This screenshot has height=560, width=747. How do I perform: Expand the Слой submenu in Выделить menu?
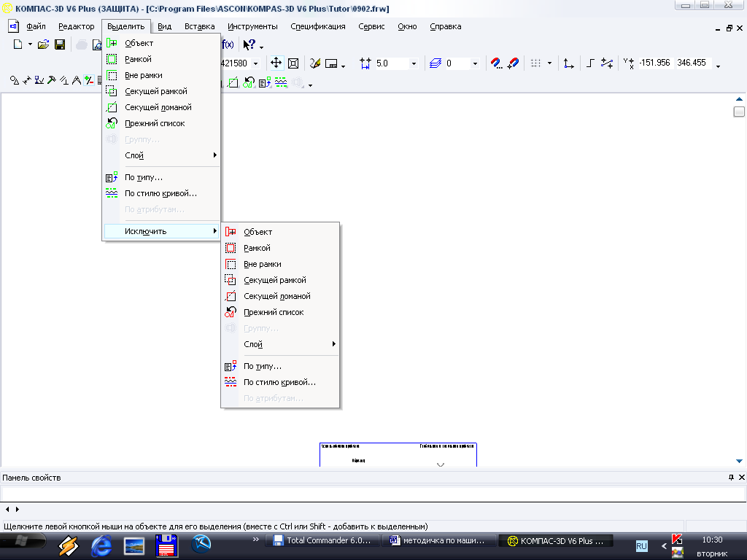pos(161,155)
